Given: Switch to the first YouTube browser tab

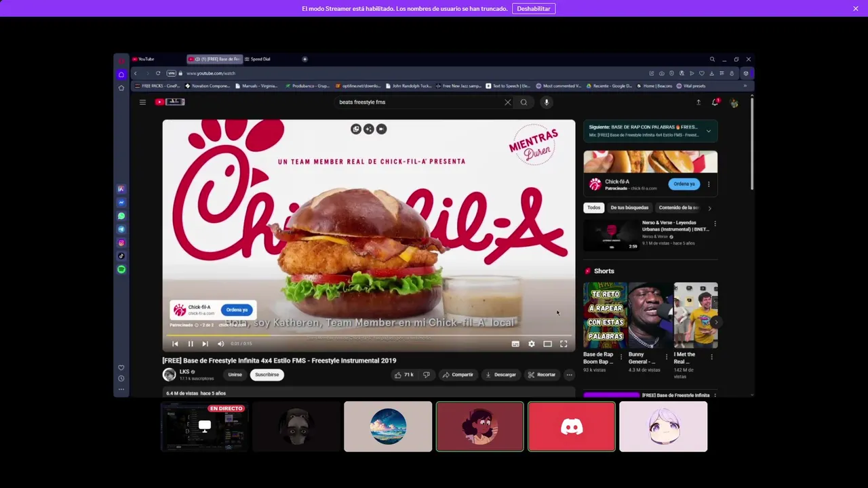Looking at the screenshot, I should (157, 59).
